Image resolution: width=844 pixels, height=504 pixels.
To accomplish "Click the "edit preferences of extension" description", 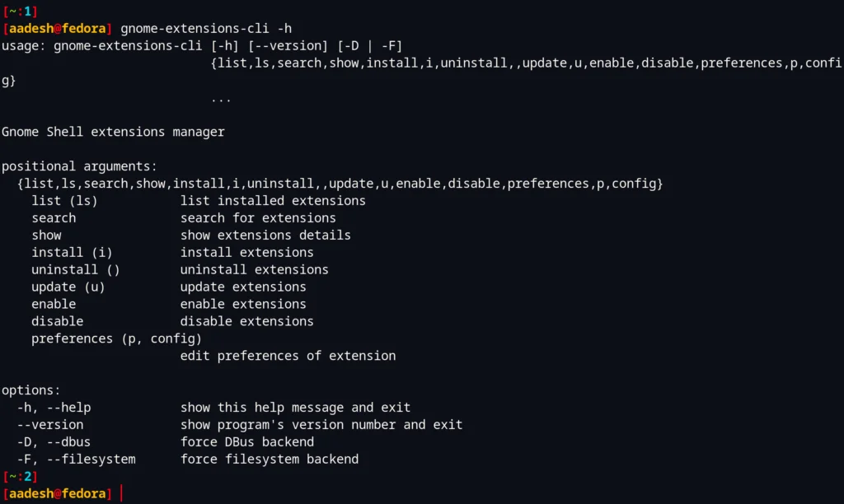I will pos(288,356).
